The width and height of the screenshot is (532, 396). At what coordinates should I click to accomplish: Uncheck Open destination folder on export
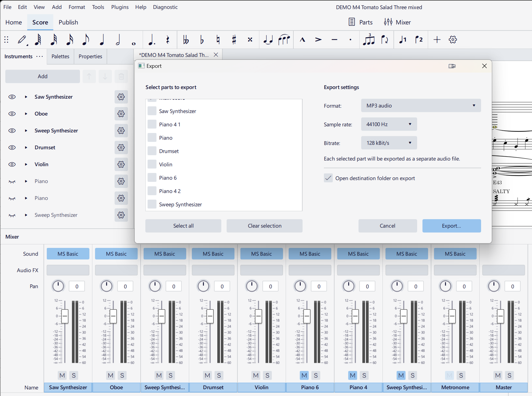click(x=328, y=178)
